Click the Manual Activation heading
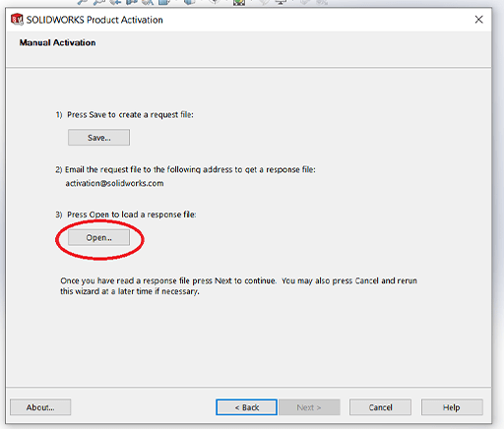This screenshot has height=431, width=504. point(57,42)
